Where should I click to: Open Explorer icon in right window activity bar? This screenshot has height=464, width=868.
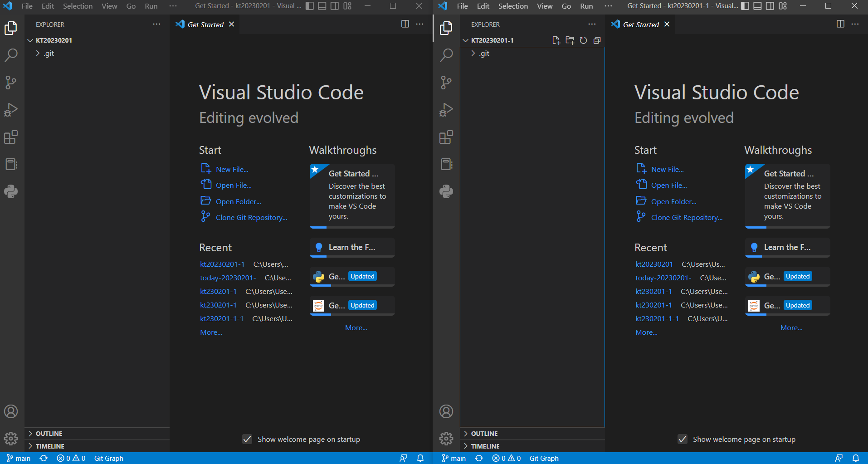click(446, 28)
